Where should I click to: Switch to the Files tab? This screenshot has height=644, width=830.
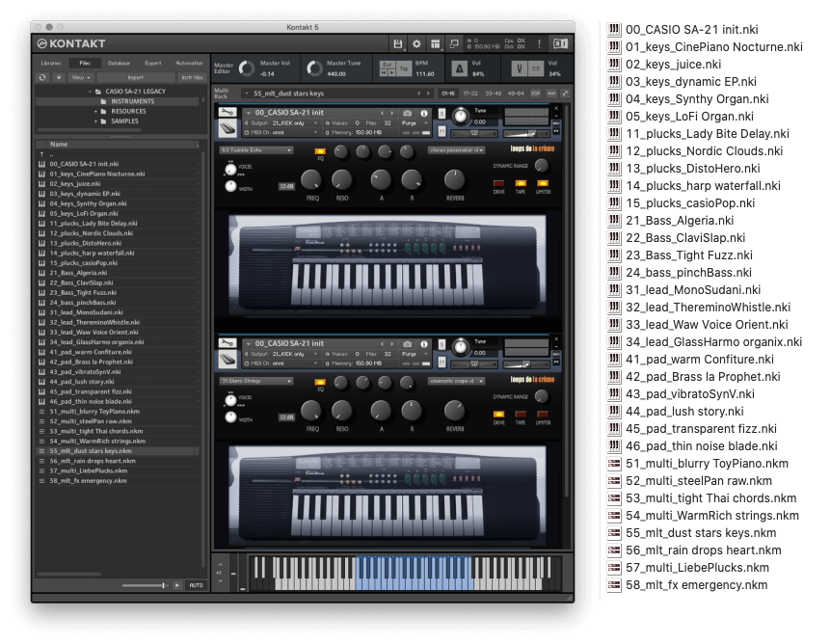click(x=85, y=63)
